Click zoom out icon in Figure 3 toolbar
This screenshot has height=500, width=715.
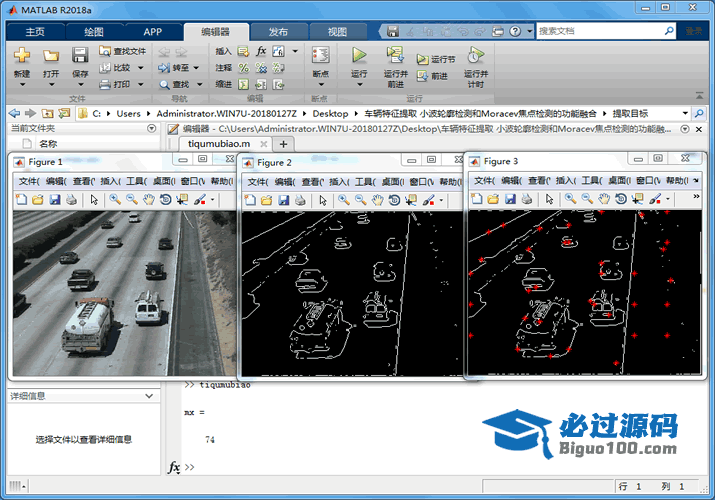[587, 199]
